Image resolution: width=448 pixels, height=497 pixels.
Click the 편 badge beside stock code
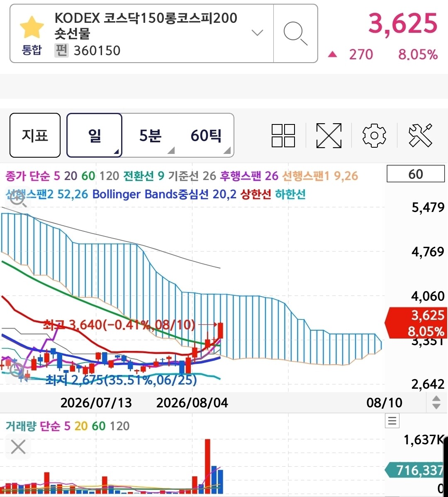click(x=61, y=50)
